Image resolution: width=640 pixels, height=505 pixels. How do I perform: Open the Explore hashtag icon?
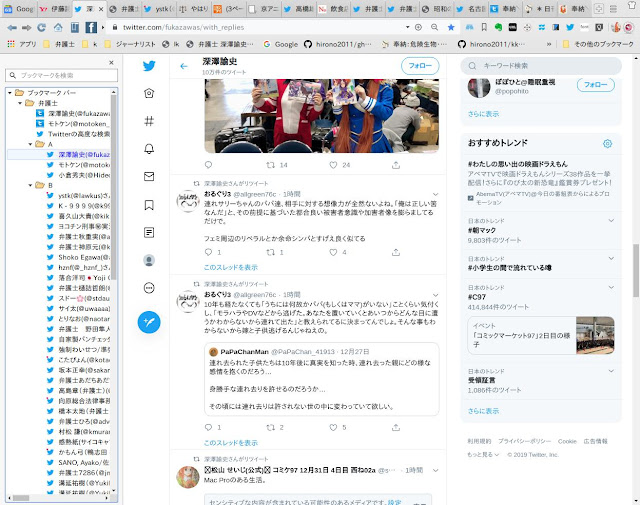tap(149, 121)
